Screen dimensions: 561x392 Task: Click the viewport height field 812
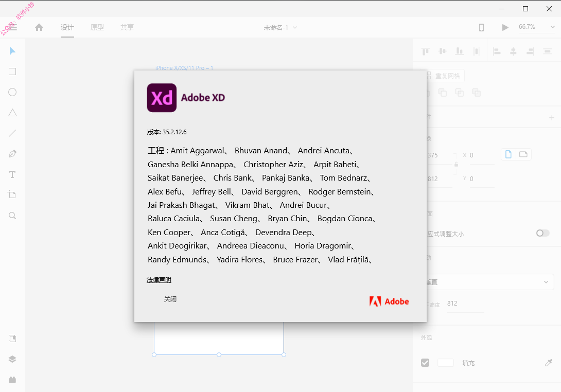point(465,304)
